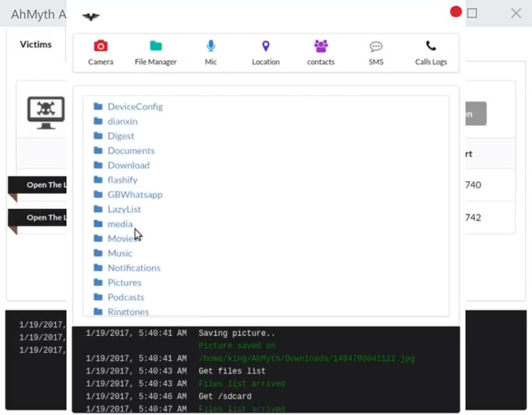
Task: Click the File Manager label
Action: click(x=156, y=62)
